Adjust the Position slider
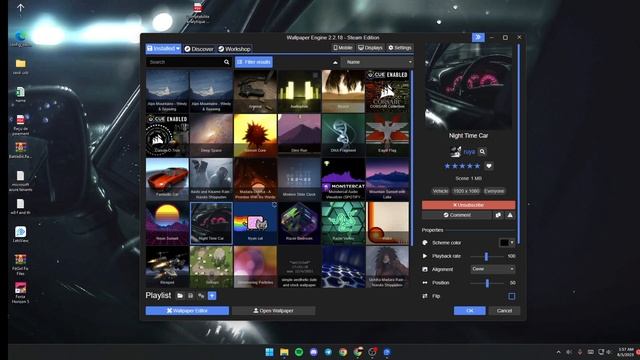This screenshot has width=640, height=360. (488, 282)
